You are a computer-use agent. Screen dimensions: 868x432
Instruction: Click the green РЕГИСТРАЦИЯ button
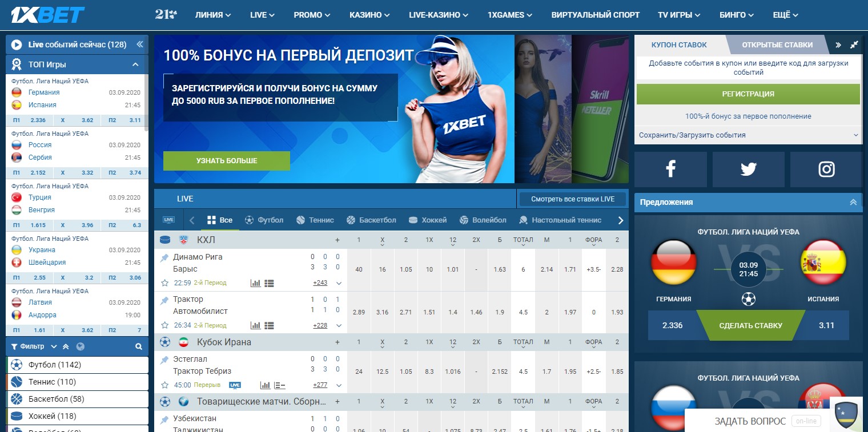click(x=748, y=94)
